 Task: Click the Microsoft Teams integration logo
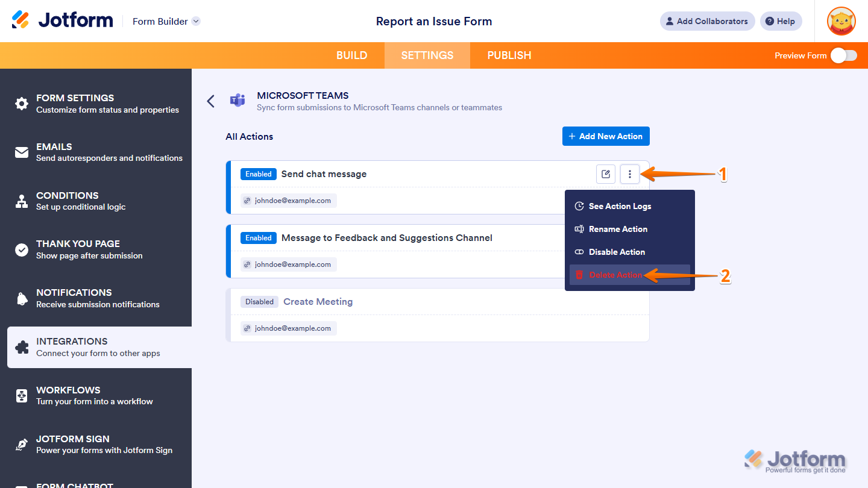pyautogui.click(x=237, y=101)
